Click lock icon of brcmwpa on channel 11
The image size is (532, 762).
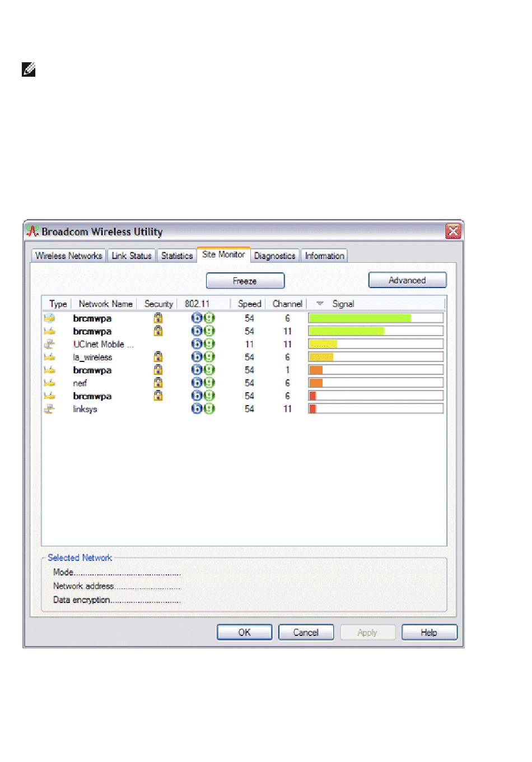(x=158, y=331)
